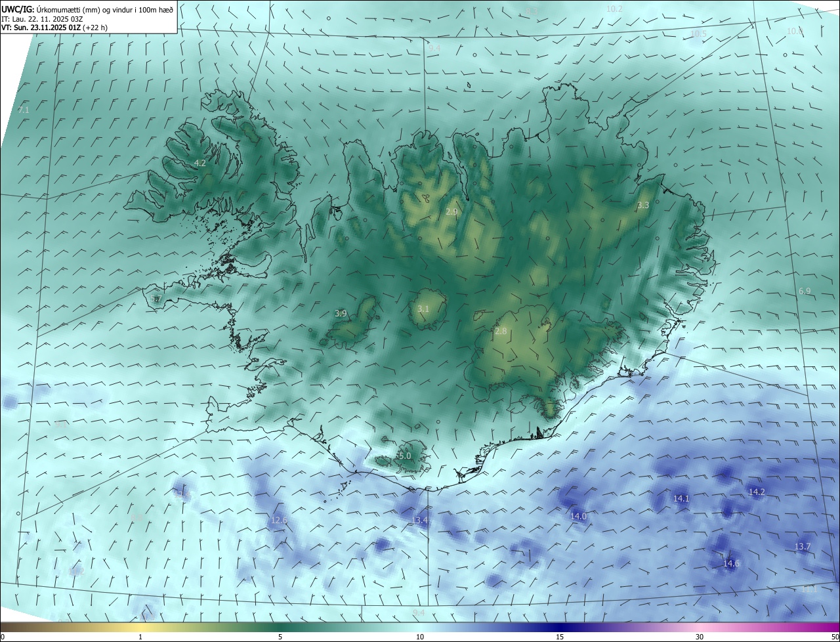Image resolution: width=840 pixels, height=642 pixels.
Task: Click the 13.4 value label over the ocean
Action: [420, 520]
